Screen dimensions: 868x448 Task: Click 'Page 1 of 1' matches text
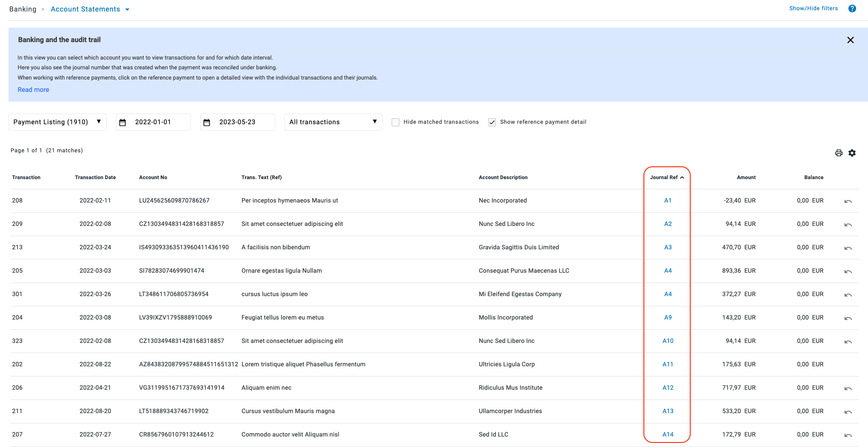pos(47,150)
